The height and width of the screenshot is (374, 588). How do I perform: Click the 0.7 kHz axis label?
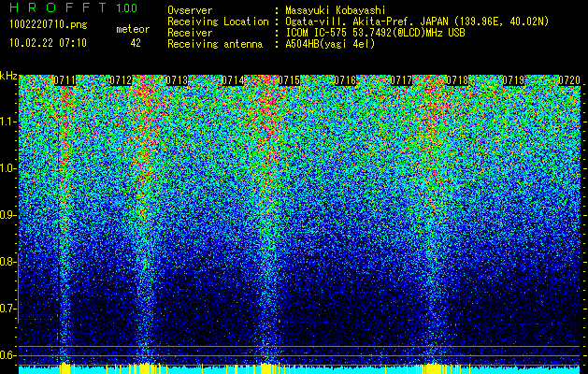(x=7, y=309)
